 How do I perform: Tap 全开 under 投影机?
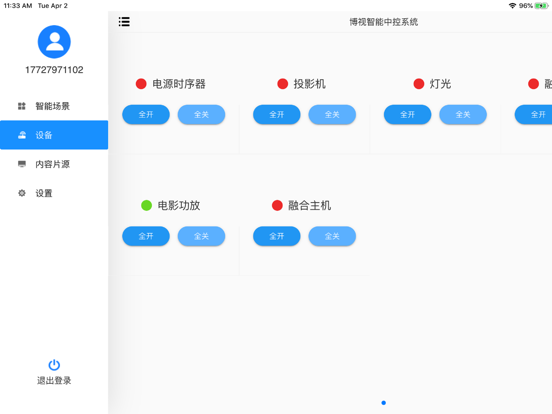click(x=277, y=114)
